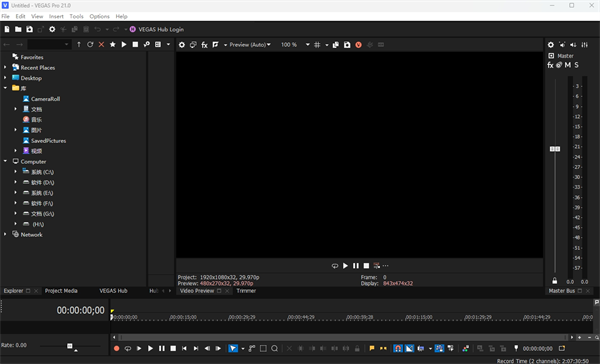Screen dimensions: 600x364
Task: Solo the Master bus with S button
Action: pyautogui.click(x=576, y=65)
